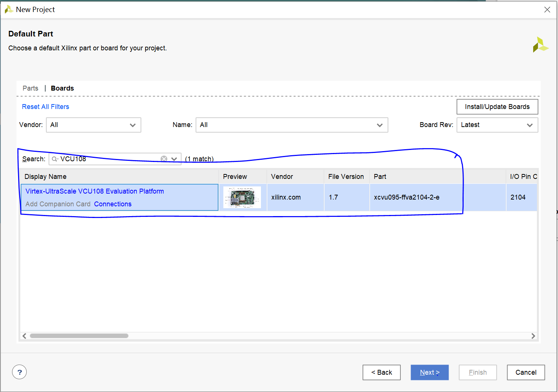Click Reset All Filters link

pyautogui.click(x=45, y=107)
